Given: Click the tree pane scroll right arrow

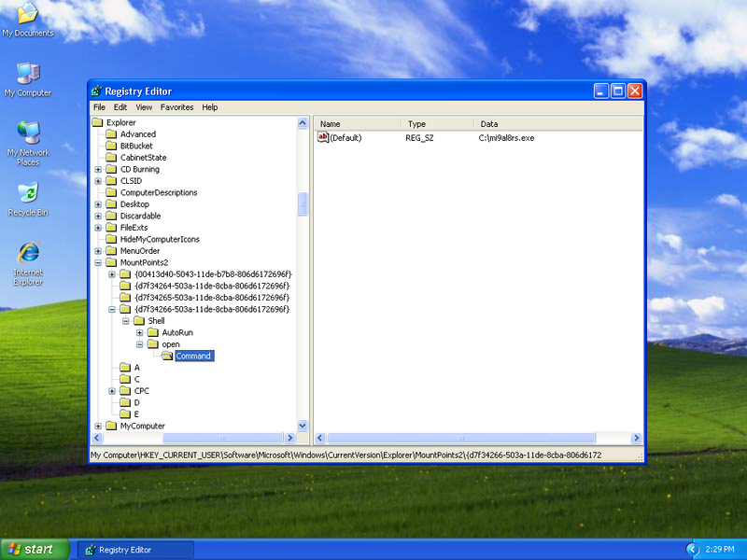Looking at the screenshot, I should (x=289, y=438).
